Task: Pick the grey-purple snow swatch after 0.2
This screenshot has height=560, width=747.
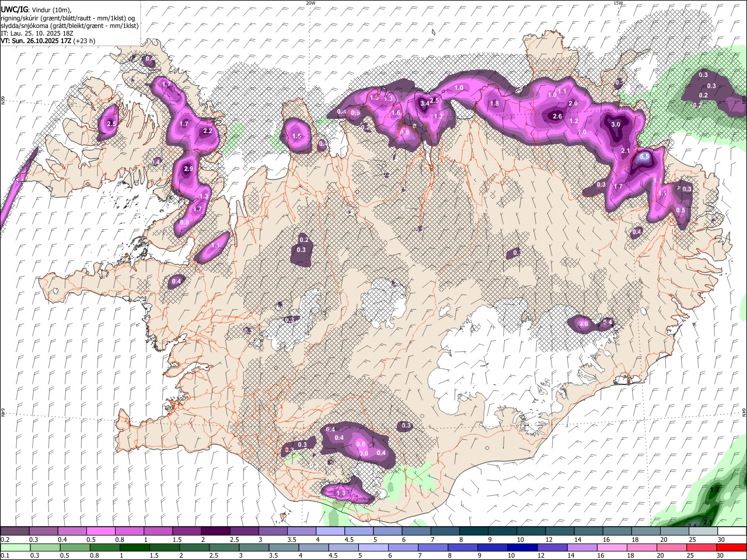Action: pyautogui.click(x=15, y=531)
